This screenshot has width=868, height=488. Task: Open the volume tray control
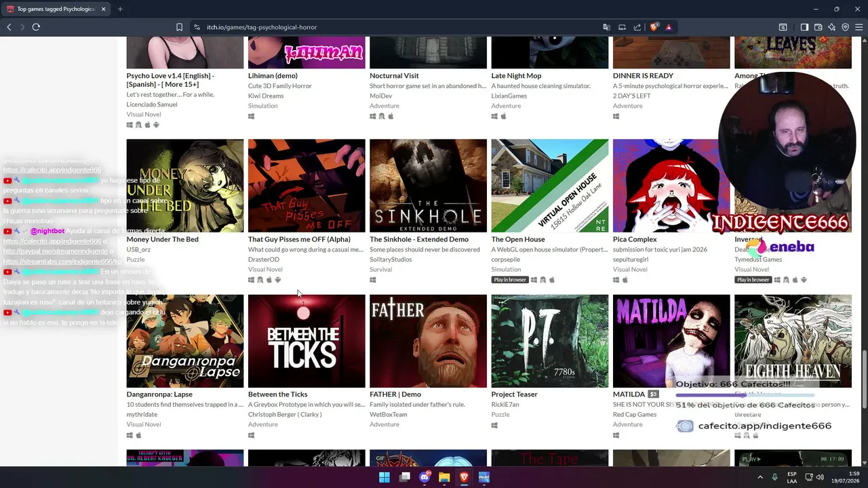pyautogui.click(x=820, y=477)
